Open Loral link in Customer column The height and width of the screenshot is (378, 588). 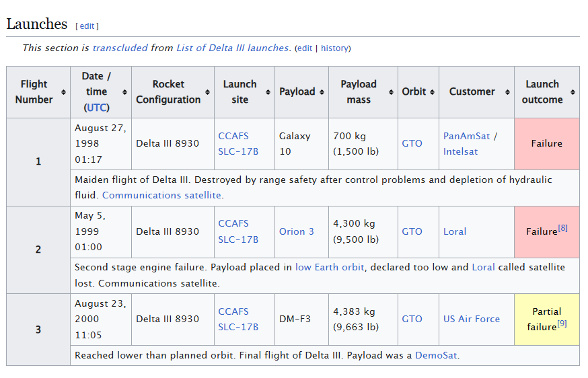pos(455,232)
